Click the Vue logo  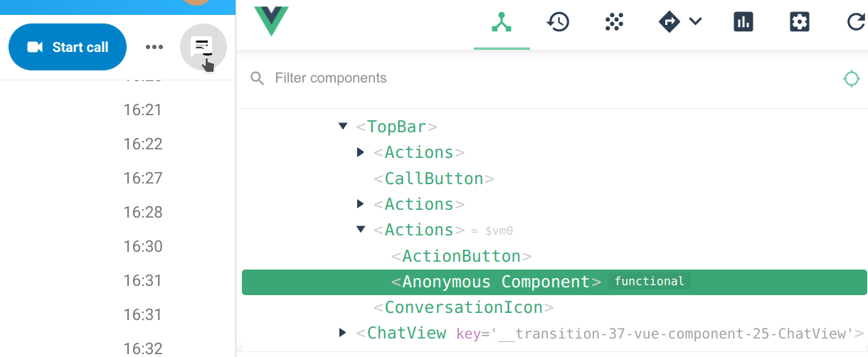coord(271,20)
